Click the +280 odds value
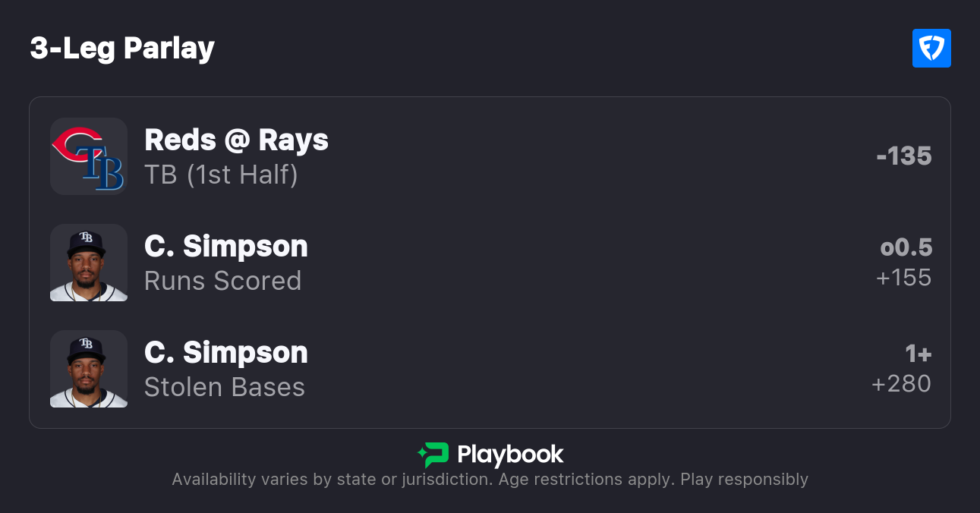This screenshot has height=513, width=980. click(901, 384)
